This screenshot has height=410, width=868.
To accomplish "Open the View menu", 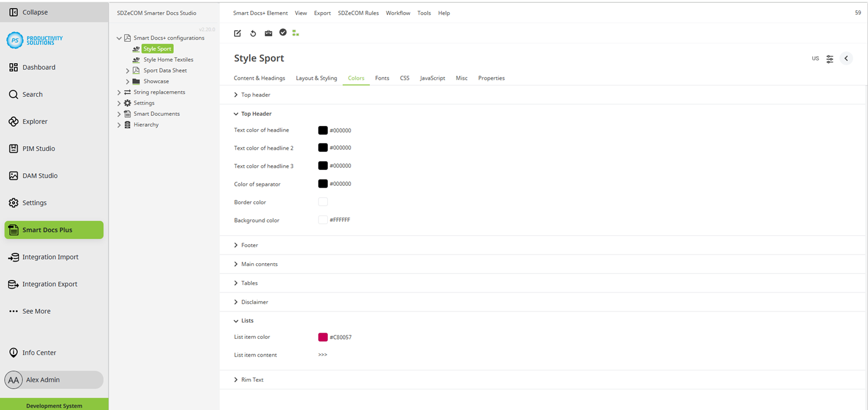I will 301,13.
